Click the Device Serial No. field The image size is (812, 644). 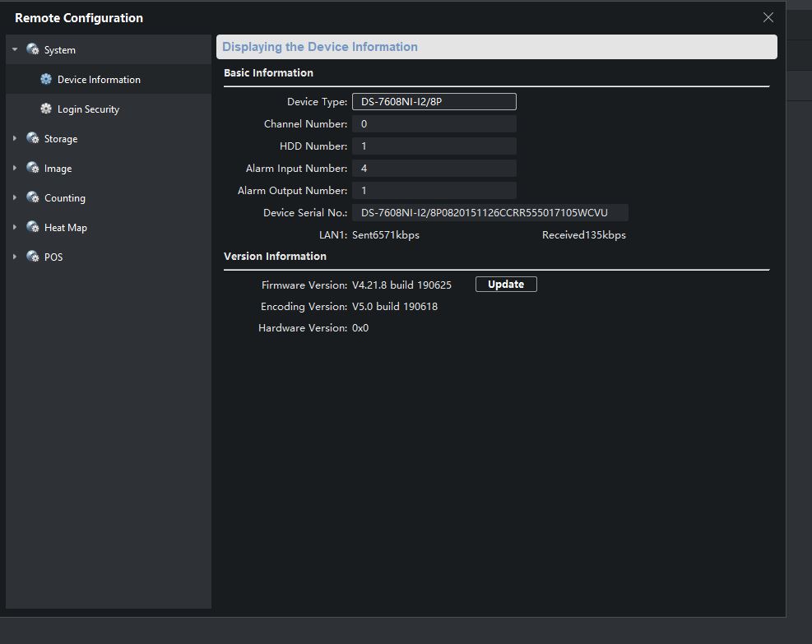tap(490, 213)
